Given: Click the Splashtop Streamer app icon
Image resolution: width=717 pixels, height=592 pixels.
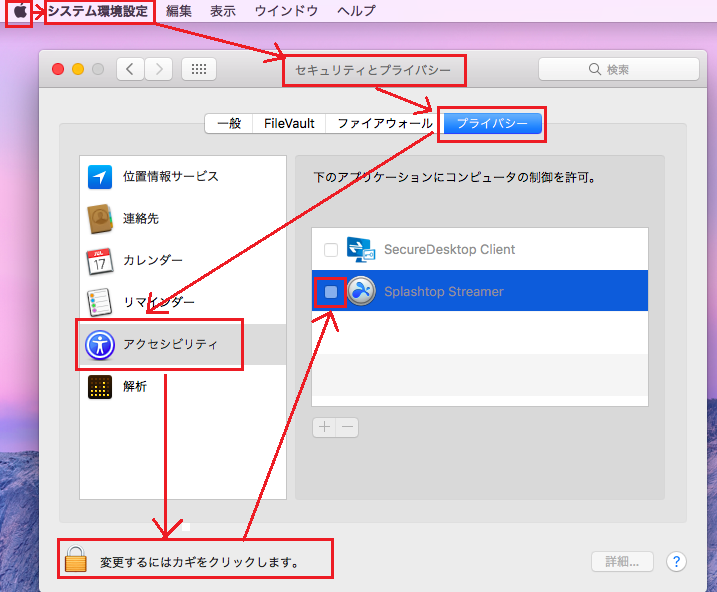Looking at the screenshot, I should point(361,291).
